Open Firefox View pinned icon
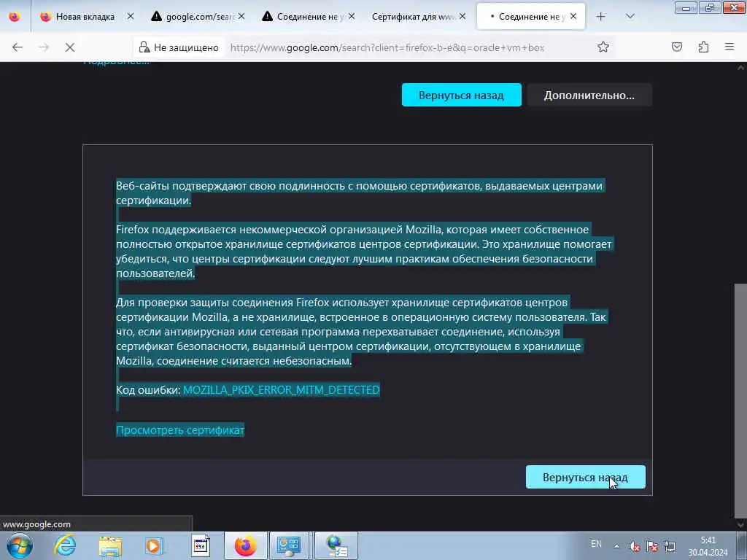The width and height of the screenshot is (747, 560). pos(15,17)
